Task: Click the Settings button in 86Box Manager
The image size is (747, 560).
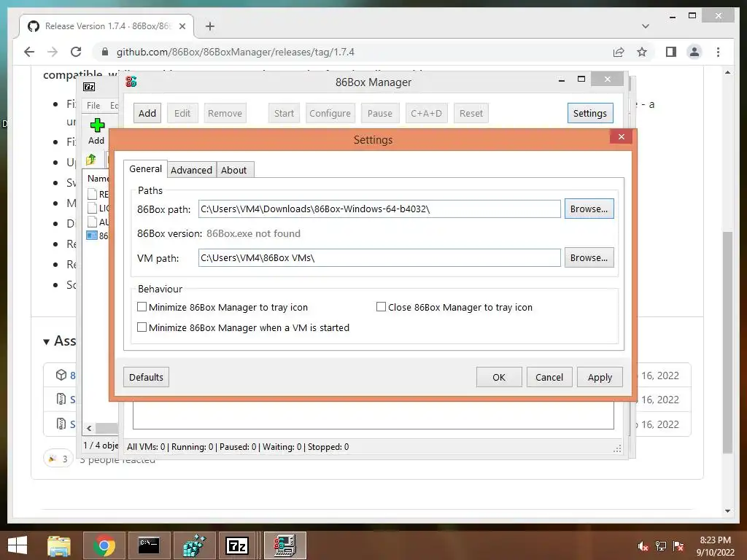Action: pyautogui.click(x=589, y=113)
